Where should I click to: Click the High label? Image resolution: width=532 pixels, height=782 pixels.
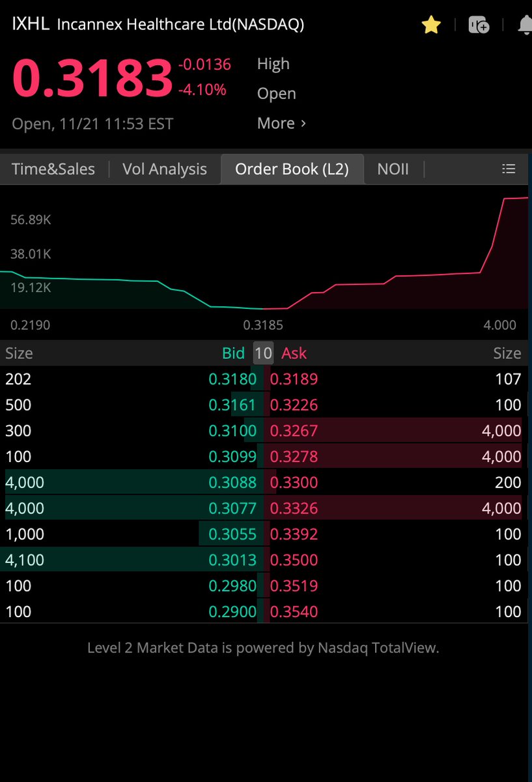click(273, 64)
